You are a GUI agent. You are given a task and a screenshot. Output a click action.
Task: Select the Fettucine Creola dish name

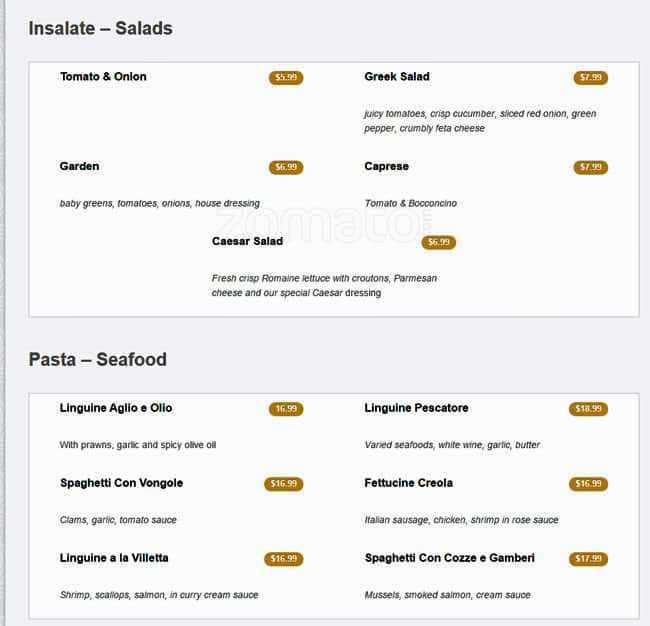tap(408, 483)
